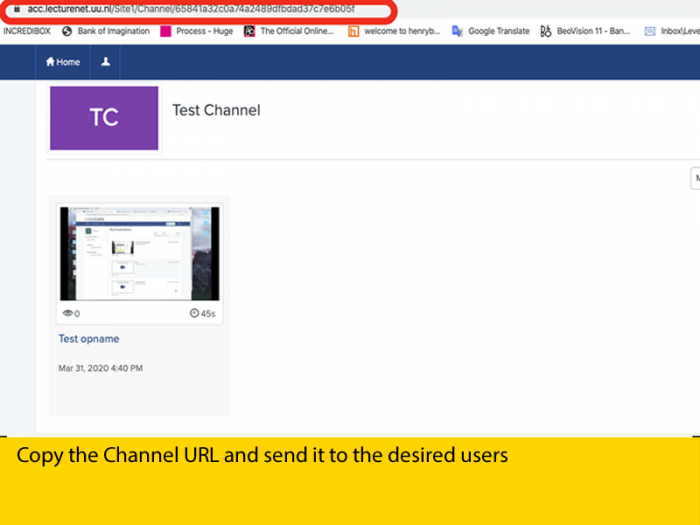Open welcome to henryb bookmark
The image size is (700, 525).
[x=402, y=31]
